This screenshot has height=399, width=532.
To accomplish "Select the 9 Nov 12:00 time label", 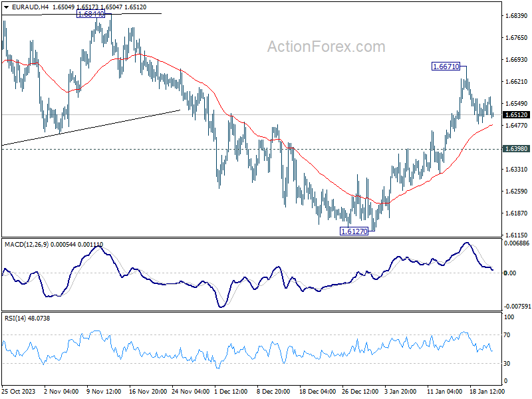I will tap(104, 391).
